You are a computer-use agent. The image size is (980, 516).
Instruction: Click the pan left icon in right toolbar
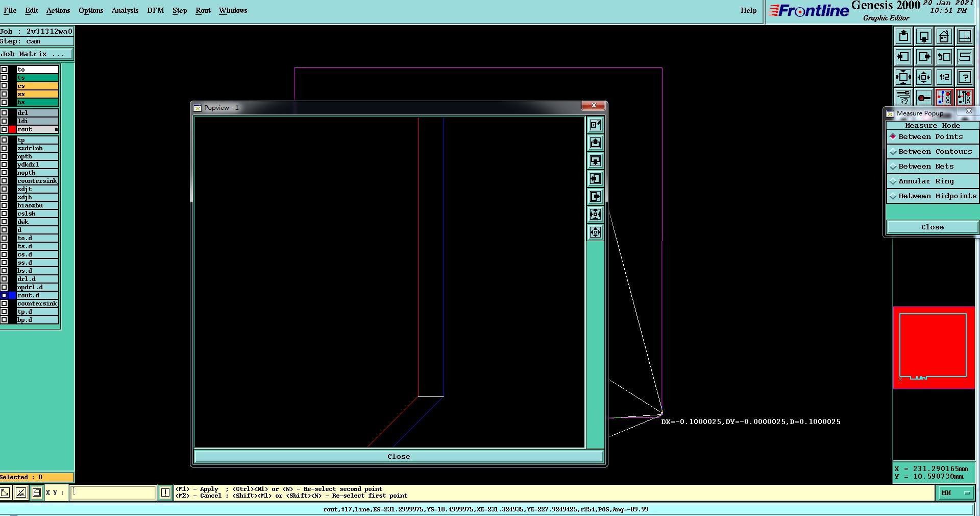coord(903,57)
